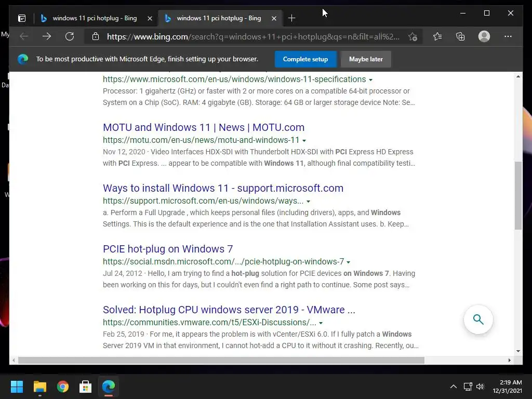Dismiss banner with Maybe later
This screenshot has width=532, height=399.
click(366, 59)
